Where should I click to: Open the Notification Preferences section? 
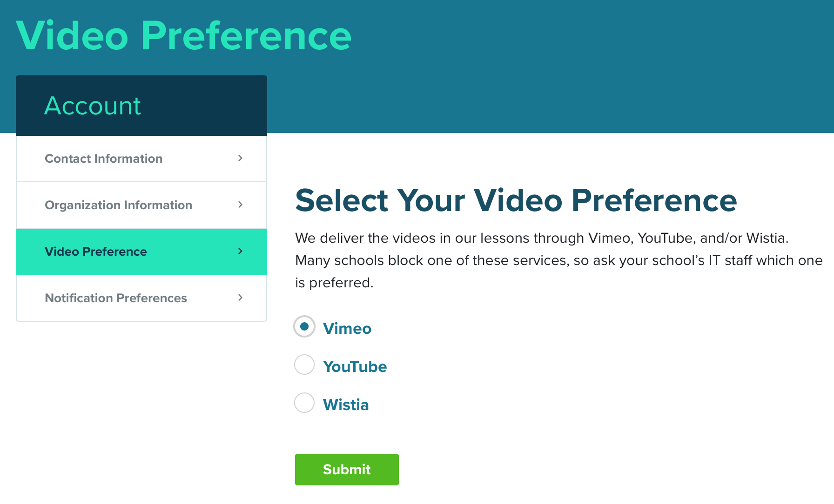click(x=116, y=298)
